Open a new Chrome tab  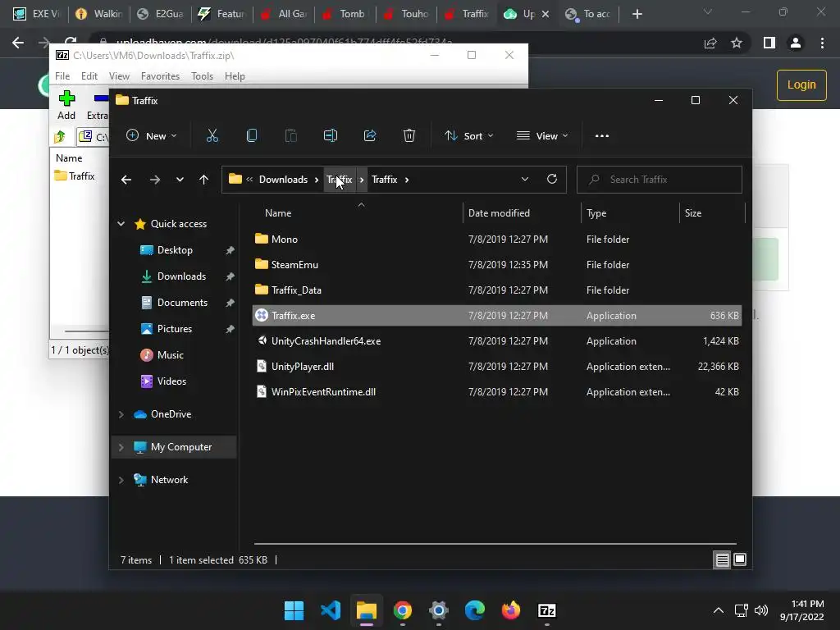click(637, 14)
